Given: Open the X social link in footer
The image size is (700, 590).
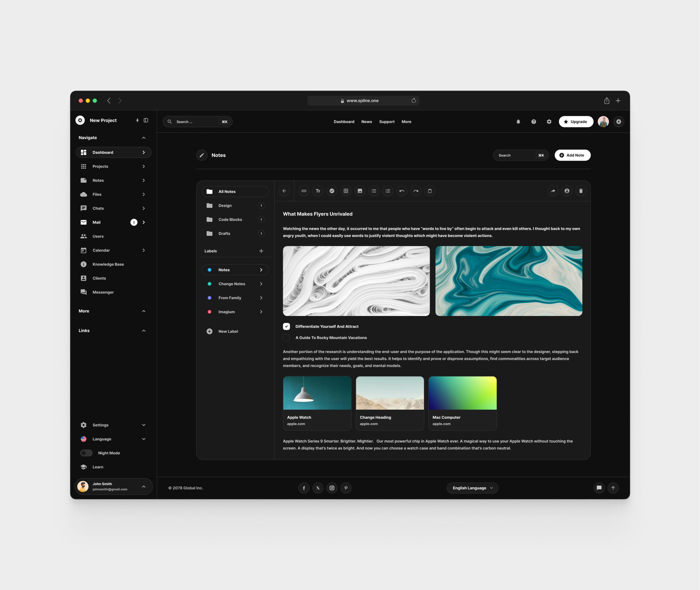Looking at the screenshot, I should point(318,488).
